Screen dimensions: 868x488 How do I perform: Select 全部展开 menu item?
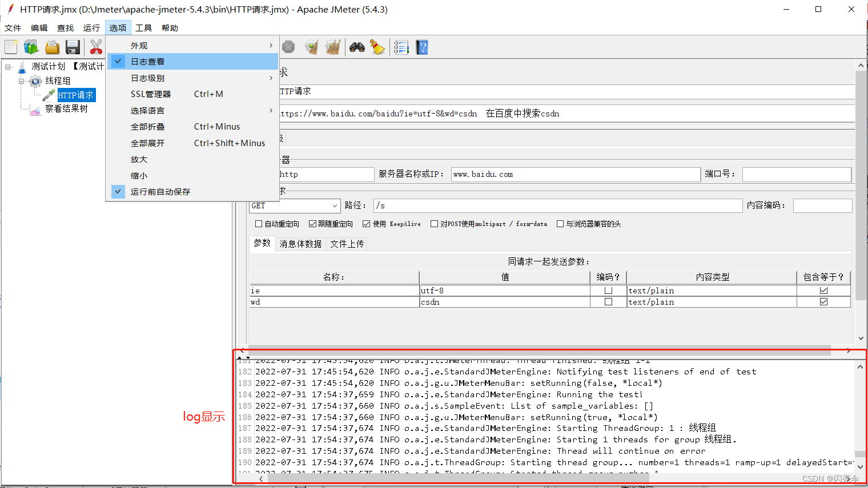click(x=192, y=143)
